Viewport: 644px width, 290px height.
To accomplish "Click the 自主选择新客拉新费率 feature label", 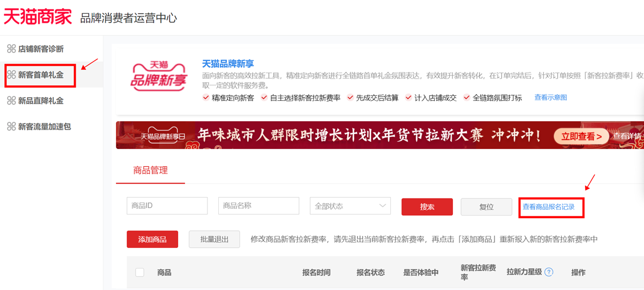I will (x=305, y=98).
